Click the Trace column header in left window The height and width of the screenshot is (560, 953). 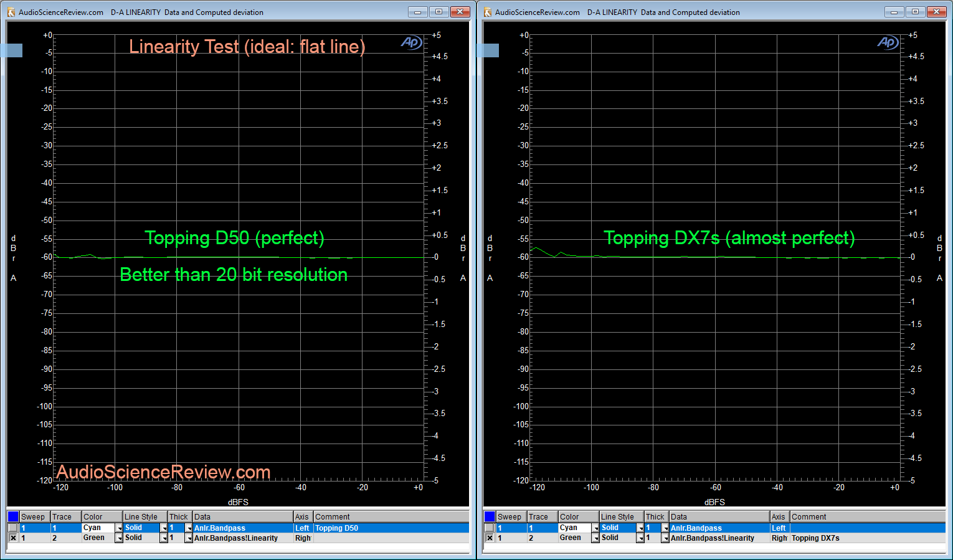[x=66, y=516]
